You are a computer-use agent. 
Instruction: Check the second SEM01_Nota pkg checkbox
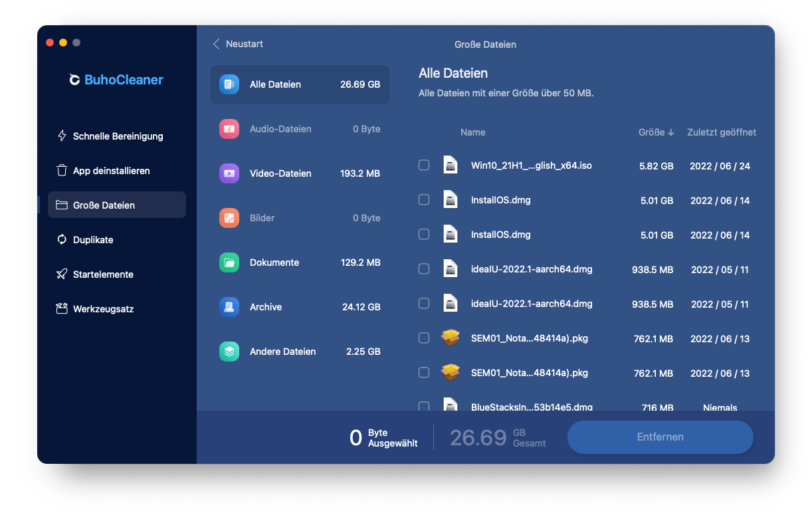pyautogui.click(x=424, y=373)
